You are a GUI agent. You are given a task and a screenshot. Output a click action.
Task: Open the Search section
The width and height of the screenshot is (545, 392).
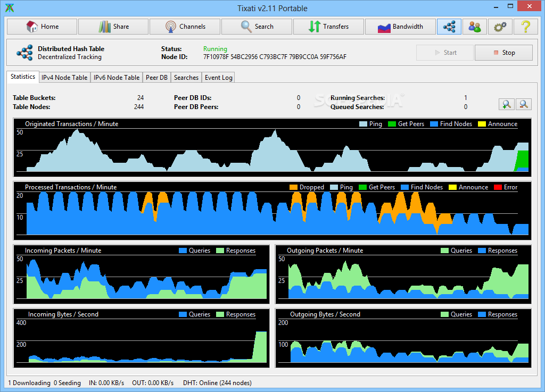257,27
